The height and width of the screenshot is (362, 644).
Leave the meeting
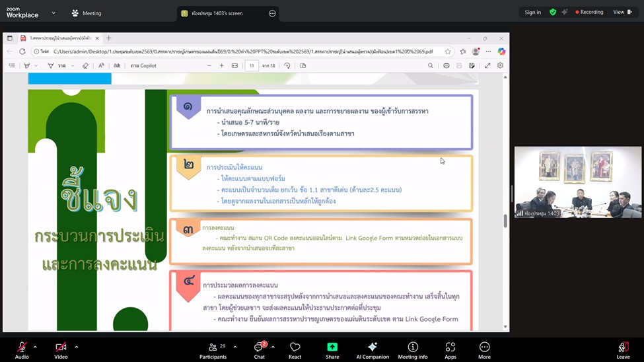click(623, 350)
